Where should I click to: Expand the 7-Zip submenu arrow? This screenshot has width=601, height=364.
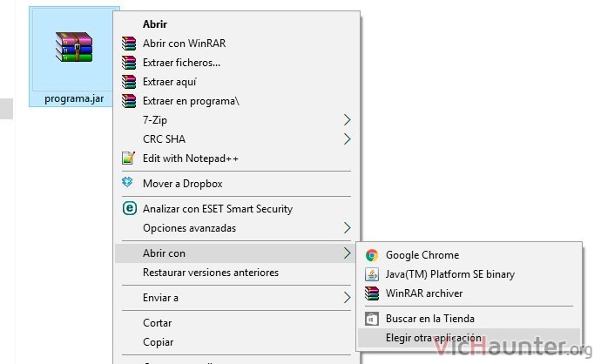[347, 120]
